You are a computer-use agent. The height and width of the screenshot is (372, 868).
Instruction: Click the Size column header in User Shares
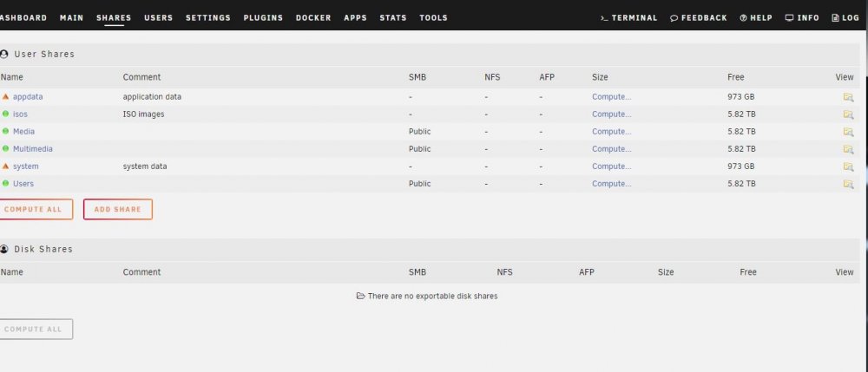pos(600,77)
